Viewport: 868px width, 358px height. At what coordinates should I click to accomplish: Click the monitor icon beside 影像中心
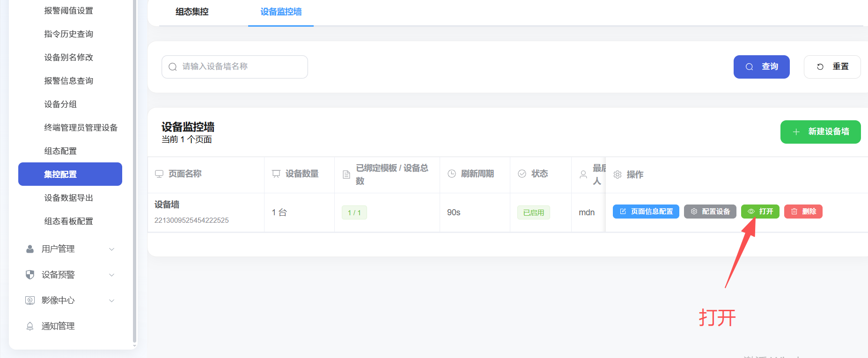tap(30, 300)
